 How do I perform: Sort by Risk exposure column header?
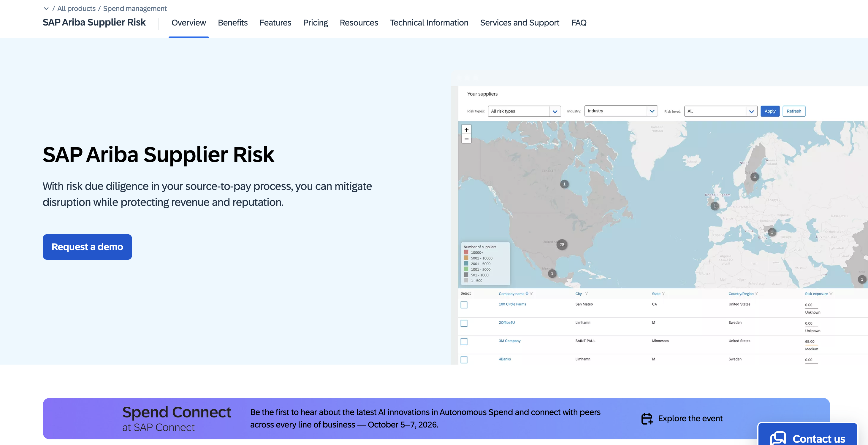coord(816,294)
